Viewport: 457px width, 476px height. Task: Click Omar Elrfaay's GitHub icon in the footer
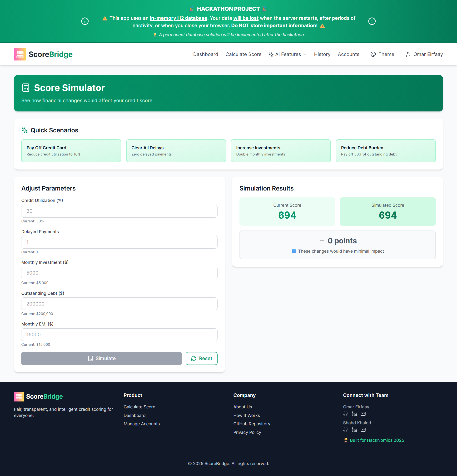tap(345, 414)
